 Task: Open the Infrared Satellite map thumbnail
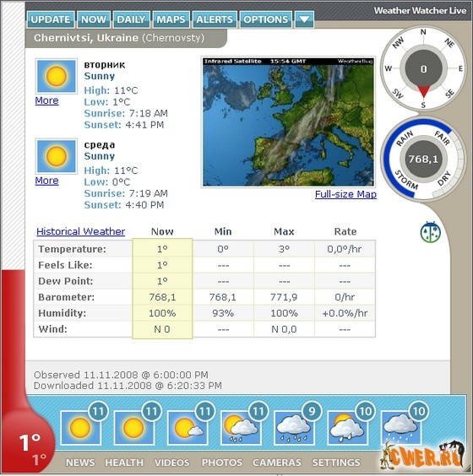288,122
